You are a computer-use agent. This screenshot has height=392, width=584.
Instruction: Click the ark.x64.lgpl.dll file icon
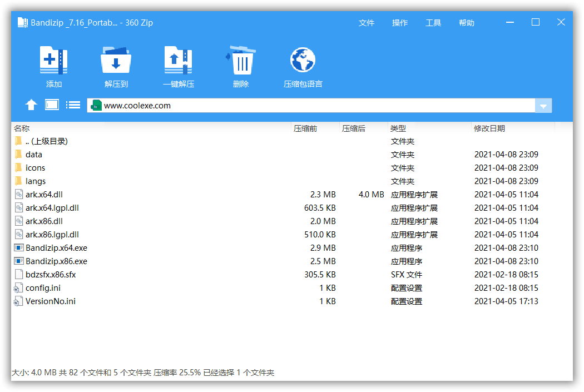(x=18, y=208)
